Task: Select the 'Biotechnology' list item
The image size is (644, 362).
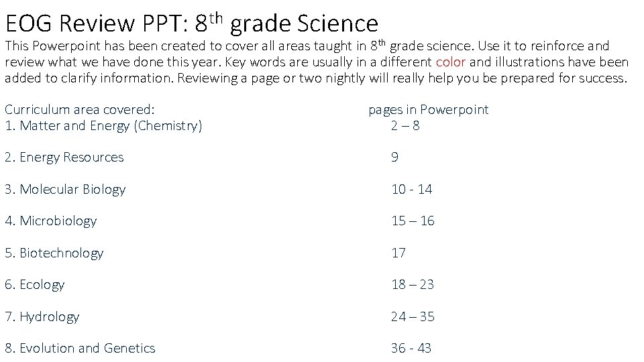Action: point(54,253)
